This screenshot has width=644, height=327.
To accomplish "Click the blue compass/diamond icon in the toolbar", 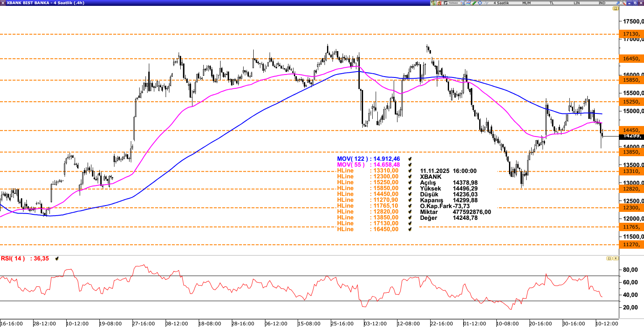I will coord(480,3).
